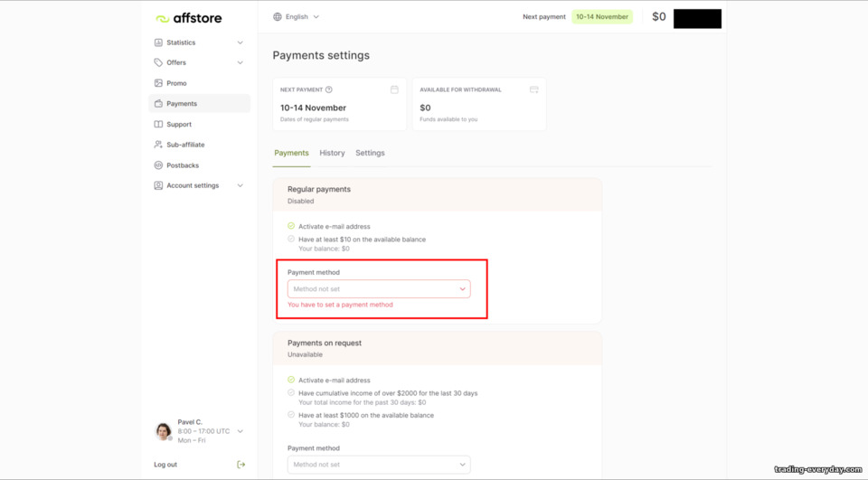Click grey check beside 'Have at least $10'
868x480 pixels.
(x=291, y=240)
